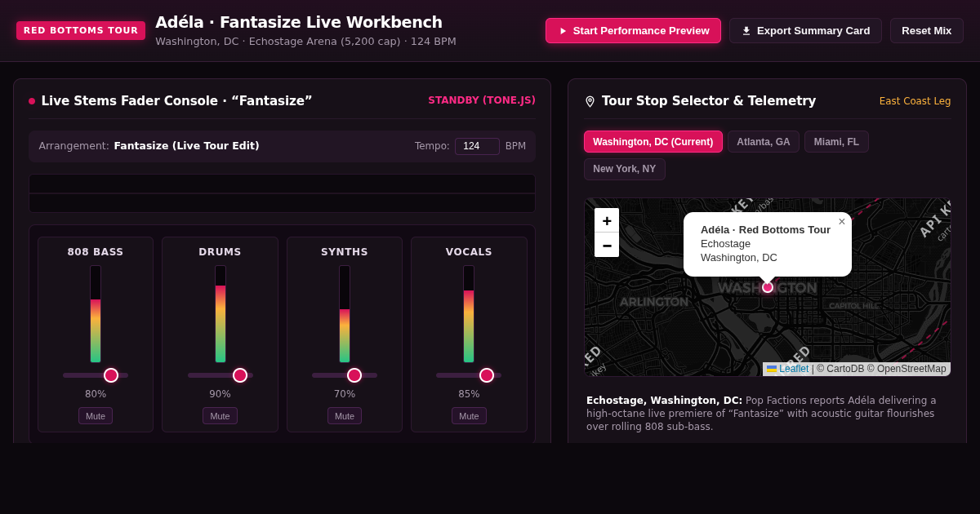
Task: Click the 808 Bass level meter bar
Action: (x=96, y=314)
